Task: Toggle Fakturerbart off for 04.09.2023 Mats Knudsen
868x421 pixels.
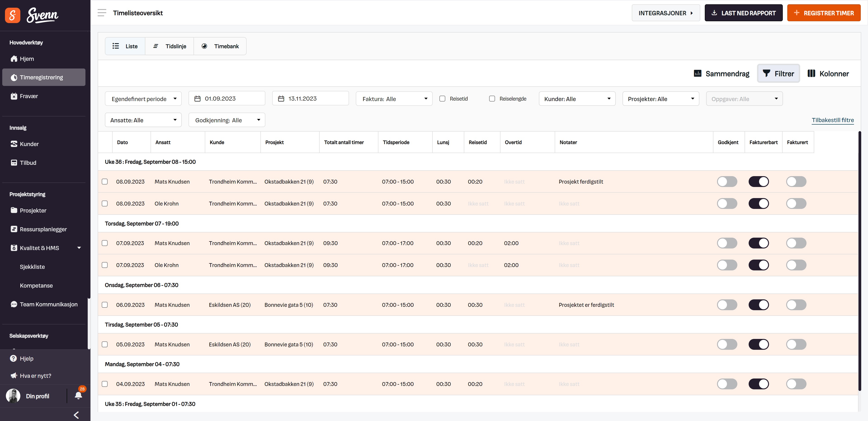Action: click(x=759, y=384)
